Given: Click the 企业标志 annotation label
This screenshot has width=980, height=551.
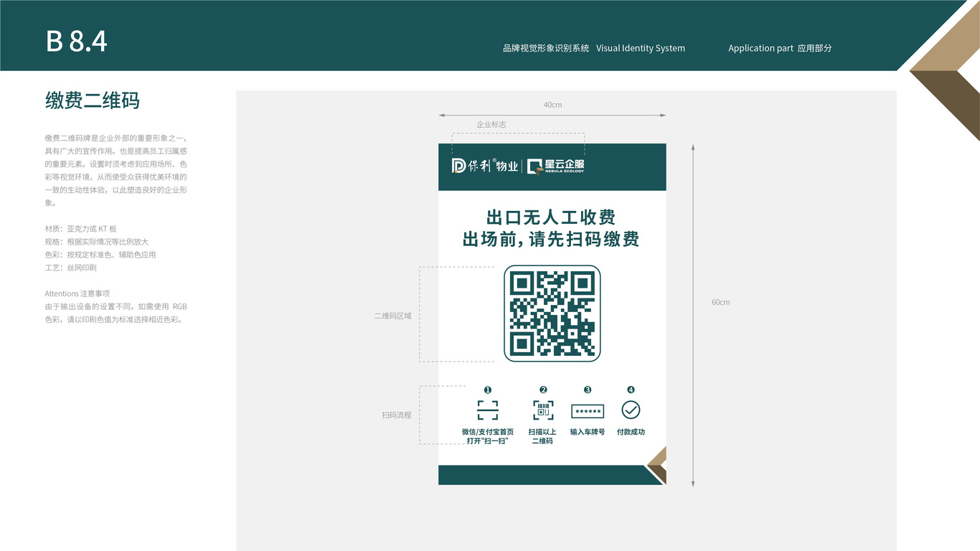Looking at the screenshot, I should click(x=491, y=125).
